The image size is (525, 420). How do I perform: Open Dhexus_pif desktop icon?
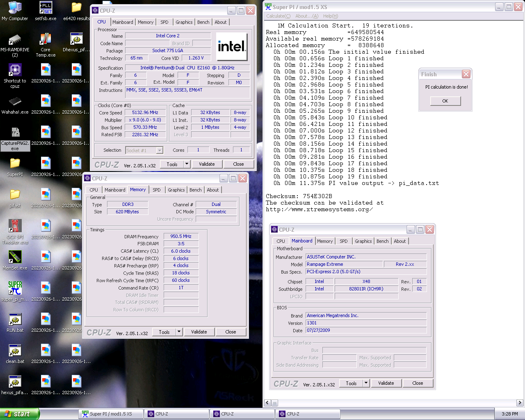[76, 42]
